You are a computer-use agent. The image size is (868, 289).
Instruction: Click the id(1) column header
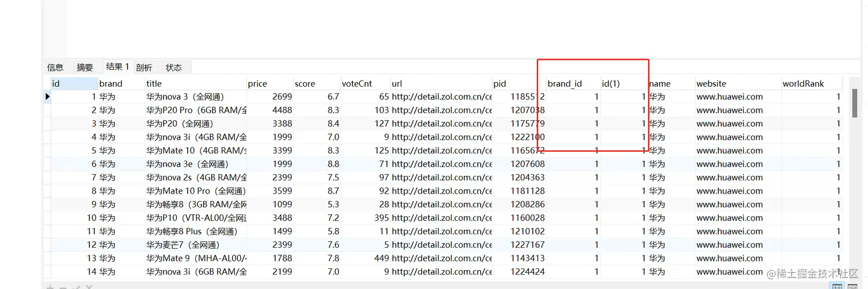point(624,83)
